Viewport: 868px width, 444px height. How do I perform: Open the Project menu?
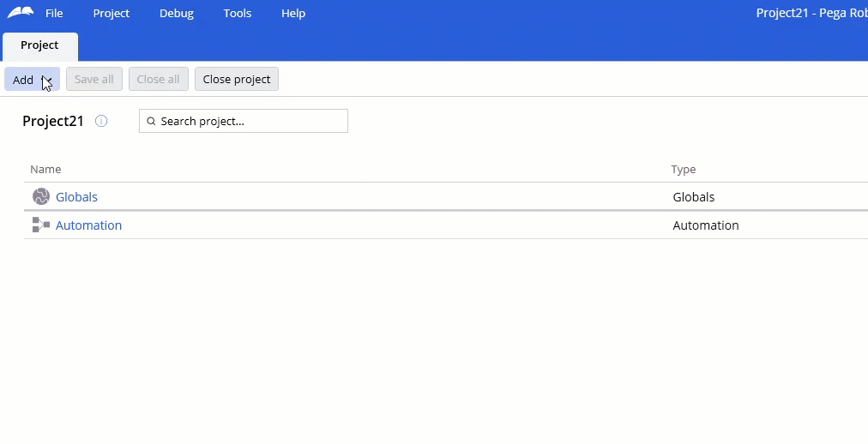(112, 13)
